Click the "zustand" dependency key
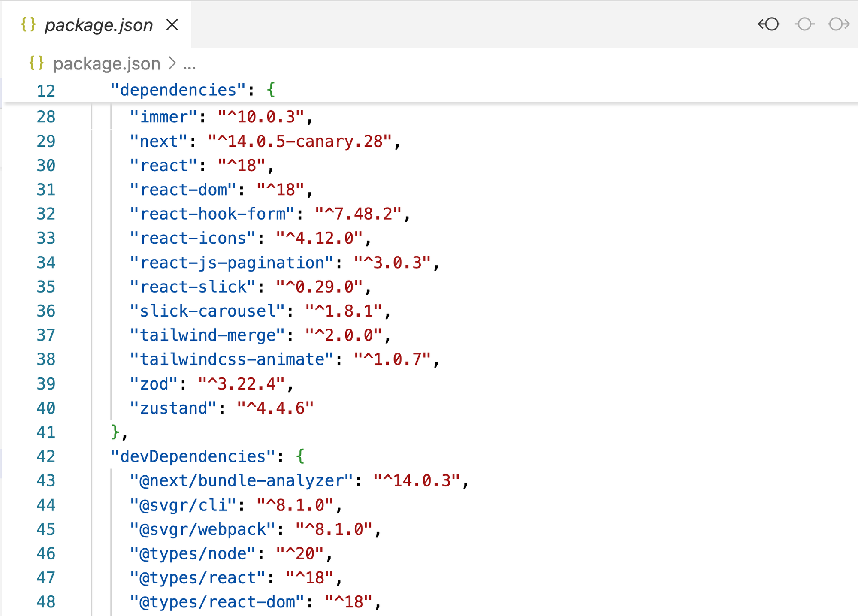The width and height of the screenshot is (858, 616). tap(173, 408)
